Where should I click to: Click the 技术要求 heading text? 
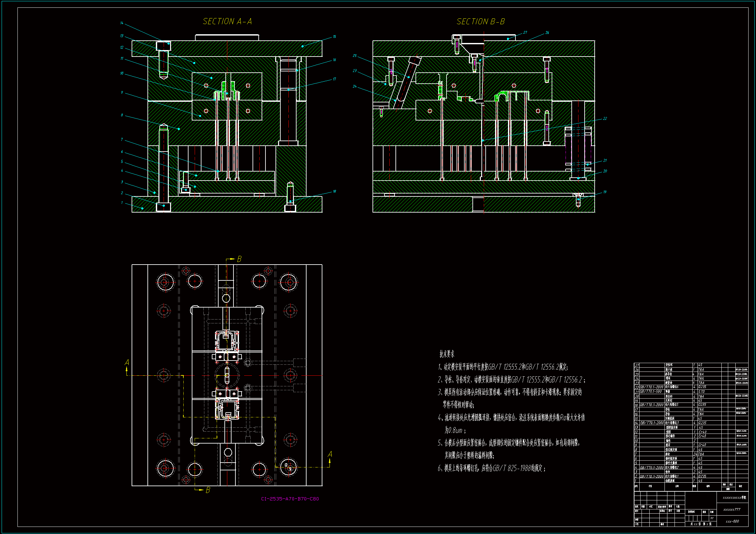[447, 354]
